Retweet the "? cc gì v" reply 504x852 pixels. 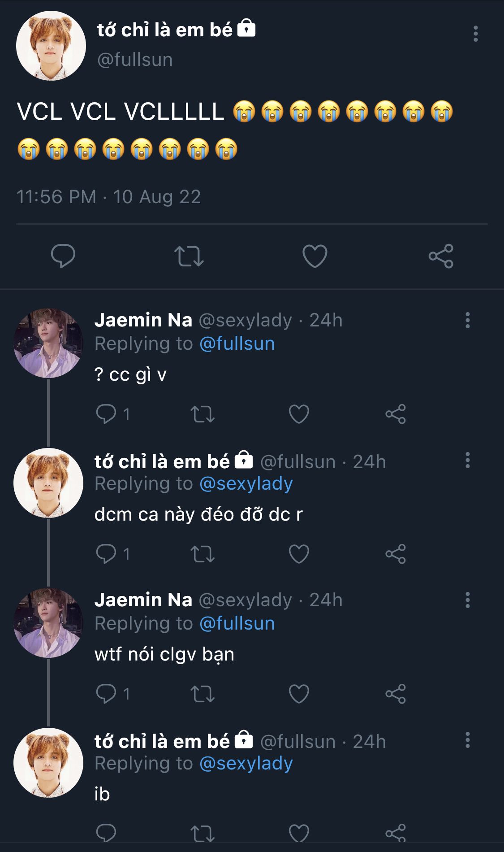coord(202,414)
